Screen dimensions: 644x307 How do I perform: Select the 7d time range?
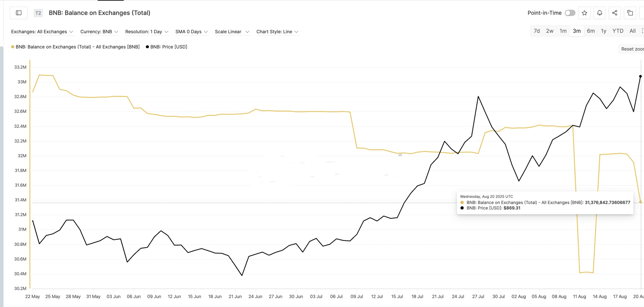tap(537, 31)
